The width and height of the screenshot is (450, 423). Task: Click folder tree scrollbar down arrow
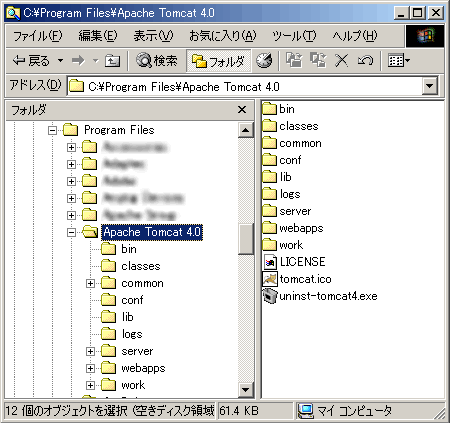(x=246, y=390)
